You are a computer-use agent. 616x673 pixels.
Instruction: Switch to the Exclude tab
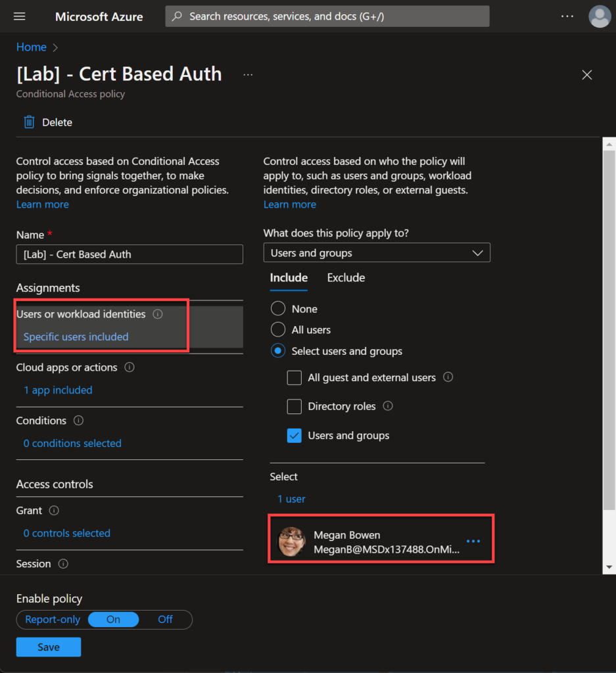pyautogui.click(x=346, y=278)
